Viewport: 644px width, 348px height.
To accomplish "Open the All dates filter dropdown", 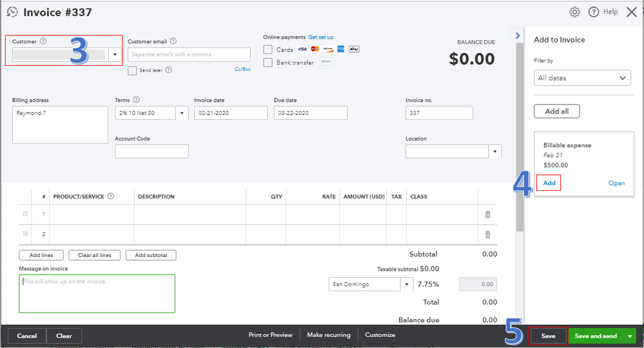I will coord(582,77).
